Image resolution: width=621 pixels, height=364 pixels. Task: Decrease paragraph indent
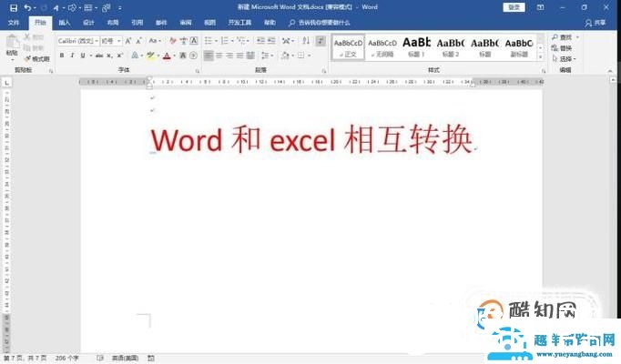(260, 41)
